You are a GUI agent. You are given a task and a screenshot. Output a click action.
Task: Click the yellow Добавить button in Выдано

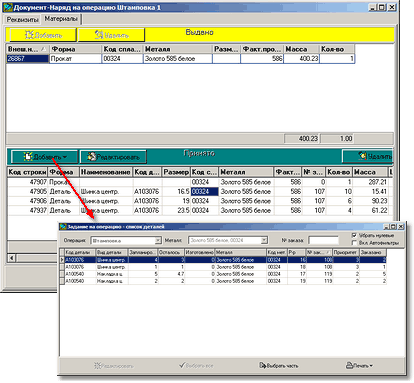click(43, 35)
